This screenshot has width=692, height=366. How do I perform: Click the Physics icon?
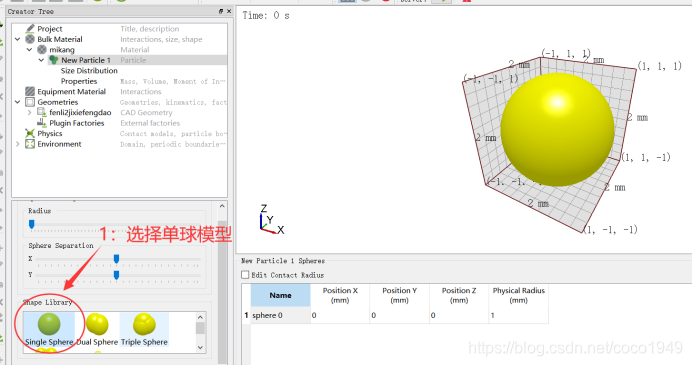pos(30,133)
